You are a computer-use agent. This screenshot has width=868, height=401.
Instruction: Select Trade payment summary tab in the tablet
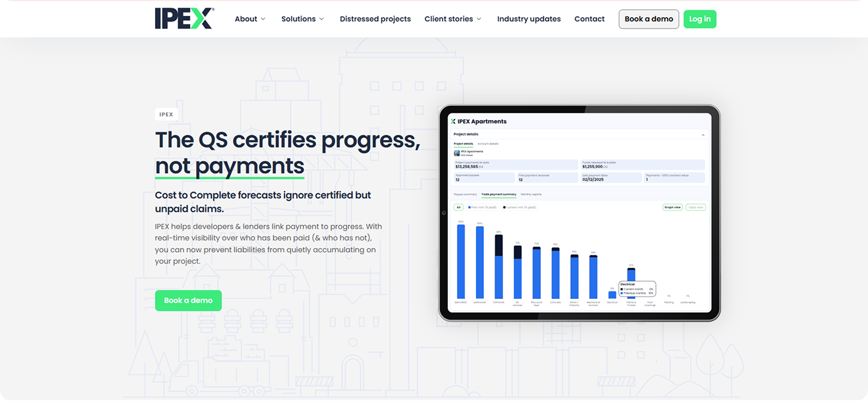pyautogui.click(x=499, y=194)
